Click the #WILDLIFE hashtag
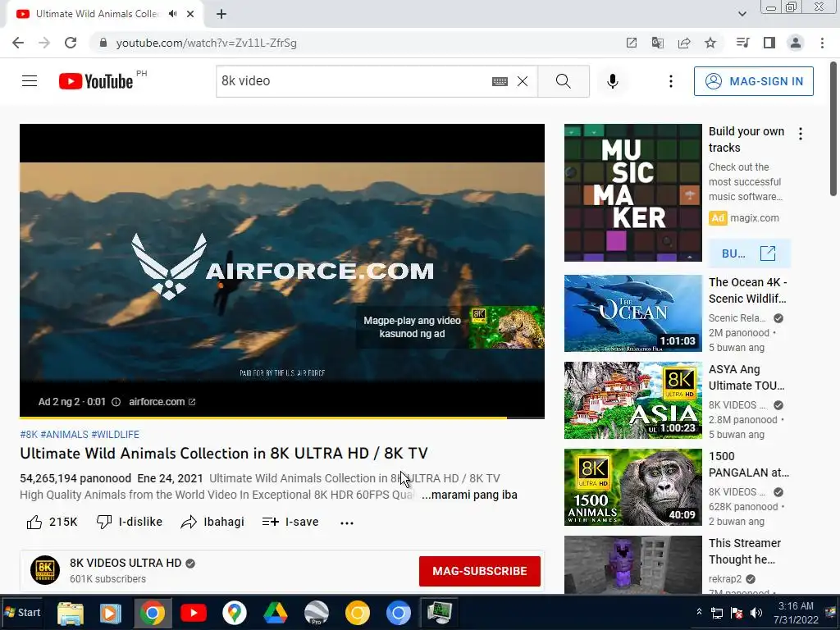This screenshot has height=630, width=840. pos(115,435)
